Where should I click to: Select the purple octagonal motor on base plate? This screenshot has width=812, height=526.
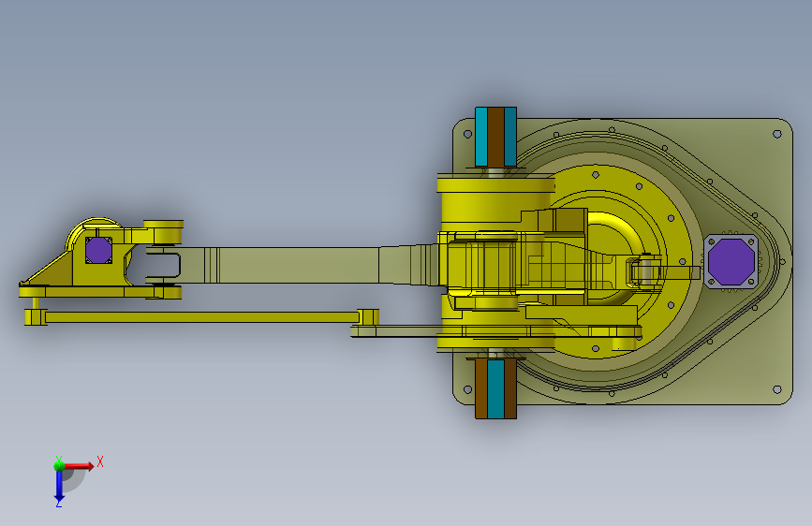click(x=731, y=261)
